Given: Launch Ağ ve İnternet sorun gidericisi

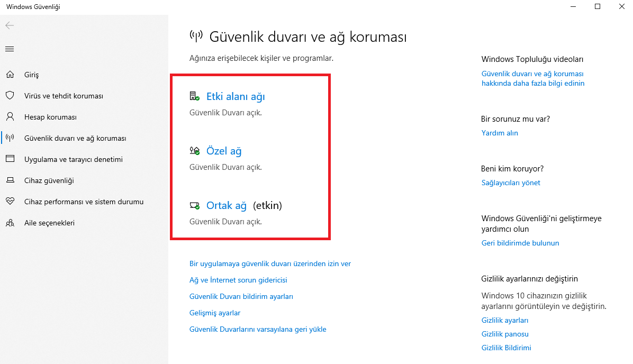Looking at the screenshot, I should 238,279.
